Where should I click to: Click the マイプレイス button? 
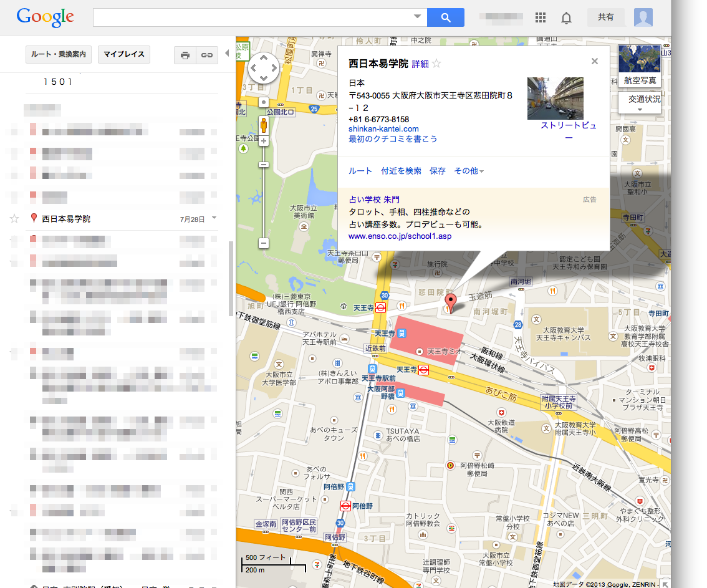click(x=124, y=54)
